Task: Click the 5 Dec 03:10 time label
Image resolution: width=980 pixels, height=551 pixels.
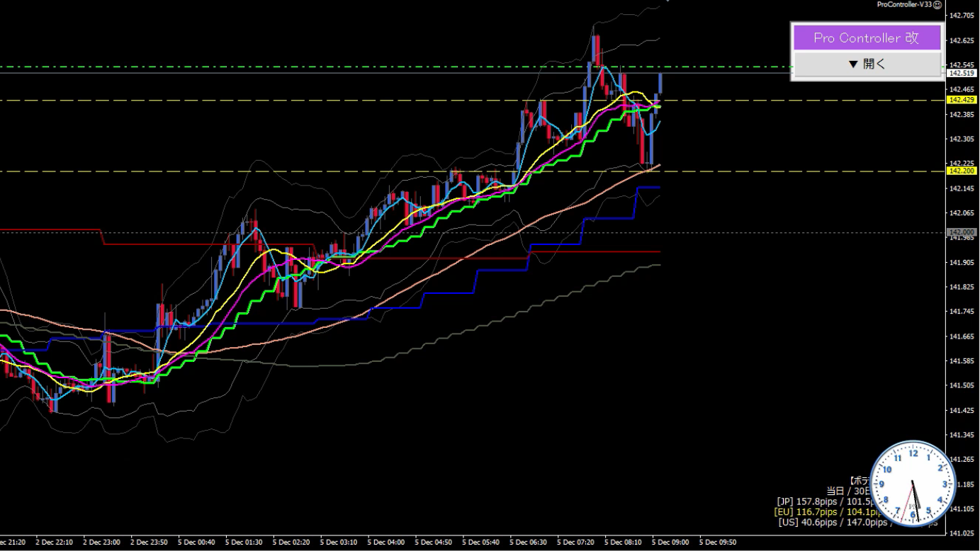Action: point(339,543)
